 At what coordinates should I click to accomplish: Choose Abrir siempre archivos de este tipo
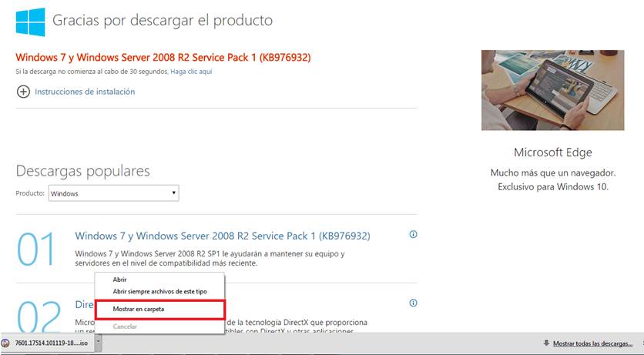(x=159, y=291)
